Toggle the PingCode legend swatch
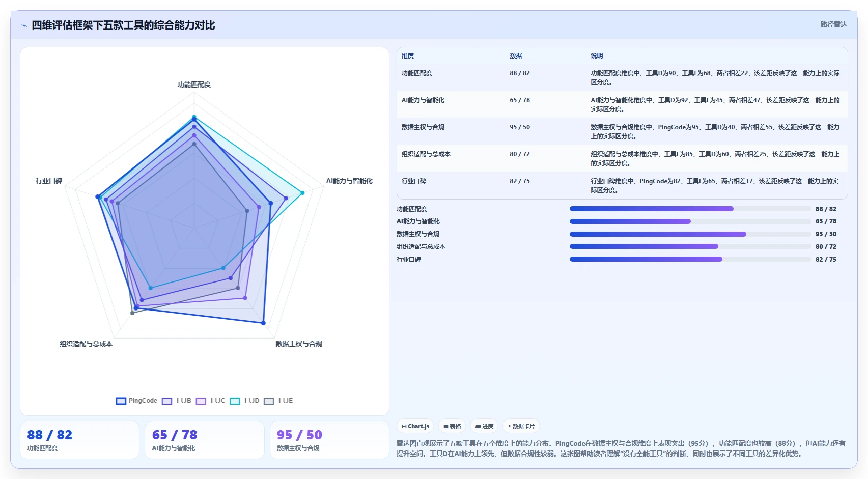This screenshot has height=479, width=868. (121, 401)
